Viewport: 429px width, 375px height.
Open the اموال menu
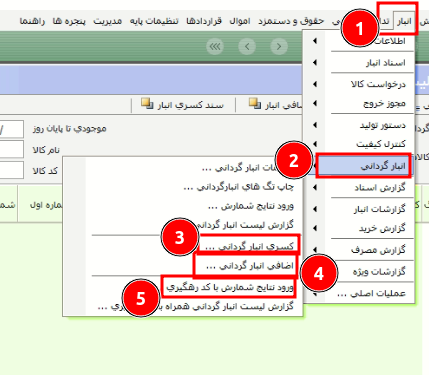[240, 21]
